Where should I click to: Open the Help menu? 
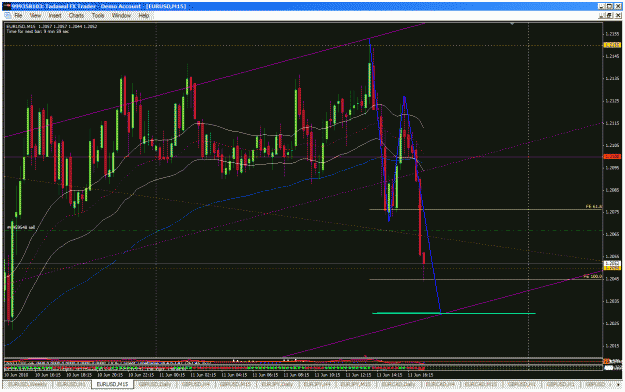143,16
